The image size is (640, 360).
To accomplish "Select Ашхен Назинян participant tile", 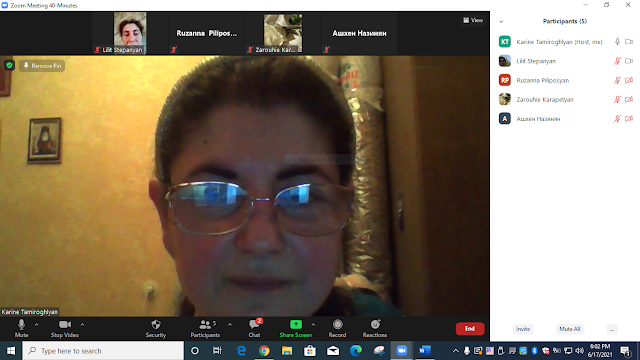I will click(359, 33).
